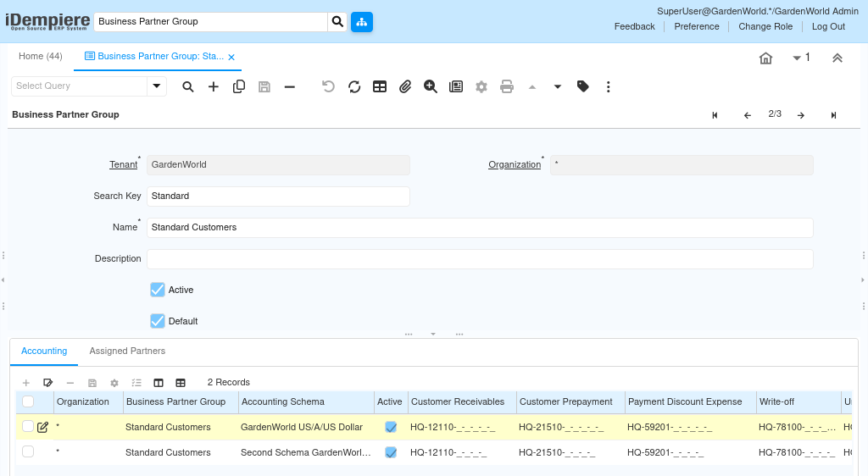Click the Log Out link
Image resolution: width=868 pixels, height=476 pixels.
tap(828, 26)
